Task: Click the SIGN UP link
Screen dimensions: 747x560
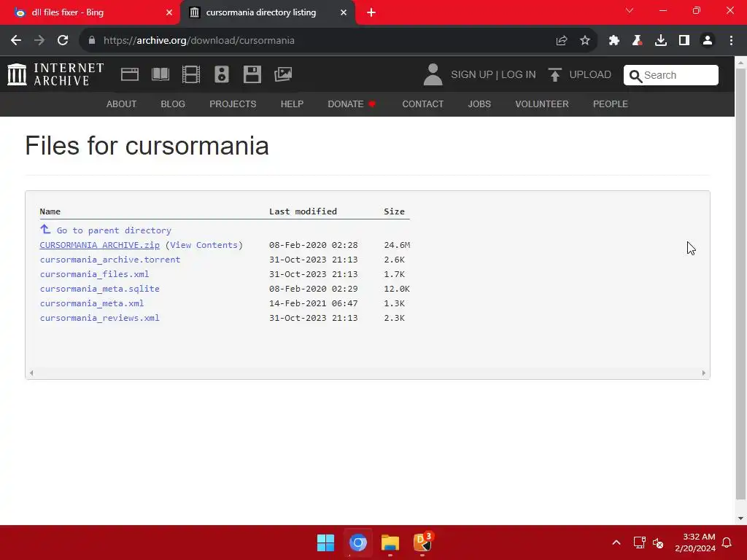Action: pyautogui.click(x=472, y=75)
